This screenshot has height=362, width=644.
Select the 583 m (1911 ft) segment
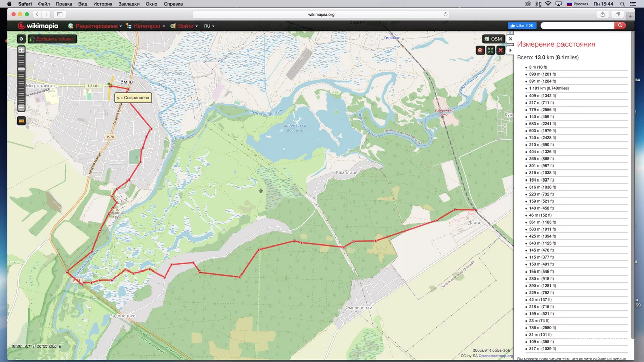point(542,229)
